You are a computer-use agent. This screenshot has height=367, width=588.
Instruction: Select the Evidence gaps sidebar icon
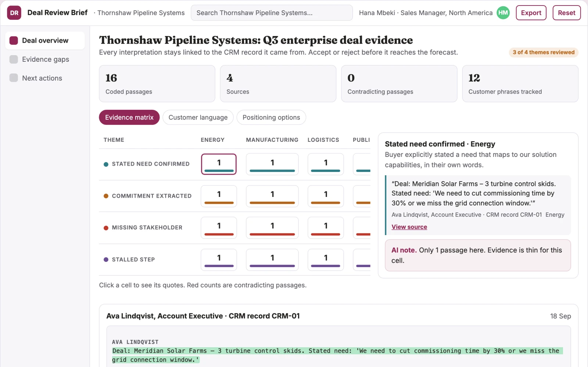[14, 59]
